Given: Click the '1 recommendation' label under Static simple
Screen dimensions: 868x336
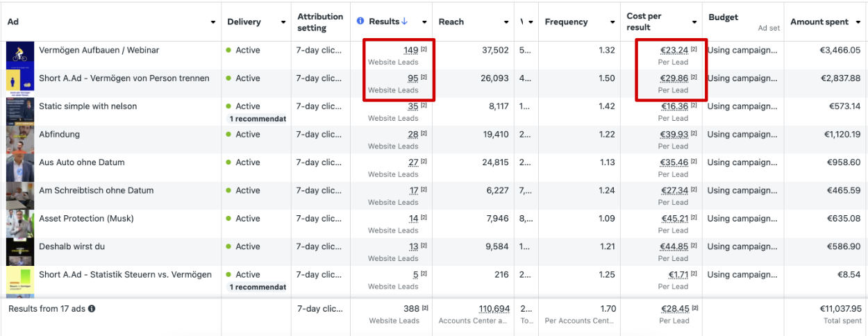Looking at the screenshot, I should pyautogui.click(x=257, y=119).
